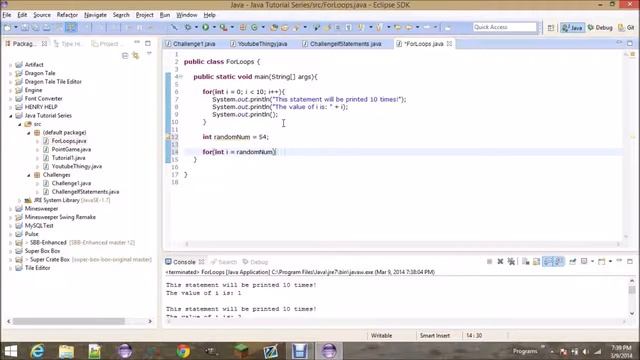This screenshot has width=640, height=360.
Task: Switch to ChallengeIfStatements.java editor tab
Action: click(x=342, y=44)
